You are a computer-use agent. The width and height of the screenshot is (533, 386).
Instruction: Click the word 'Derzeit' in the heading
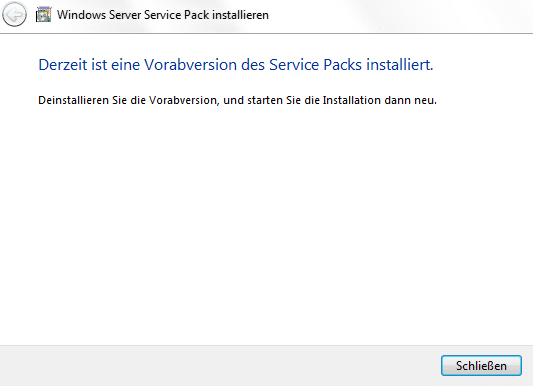[x=63, y=65]
